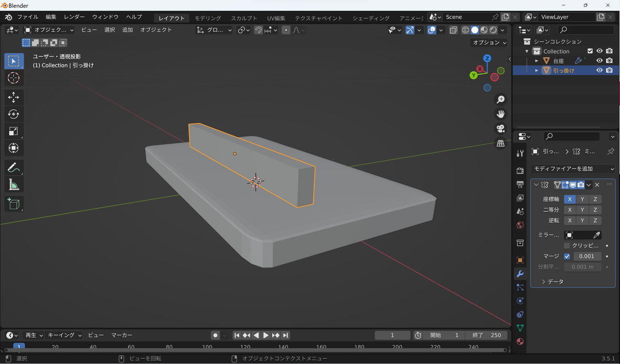
Task: Hide 台座 object in viewport
Action: click(600, 61)
